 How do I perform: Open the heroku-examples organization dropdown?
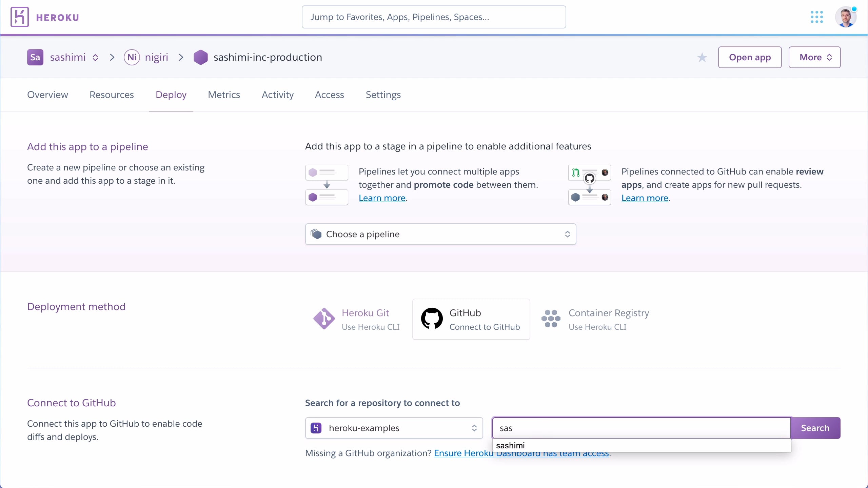pos(394,428)
